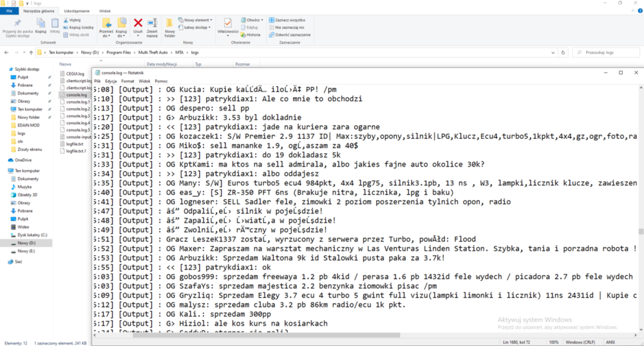Collapse the ribbon with the chevron
This screenshot has height=346, width=644.
(x=633, y=11)
